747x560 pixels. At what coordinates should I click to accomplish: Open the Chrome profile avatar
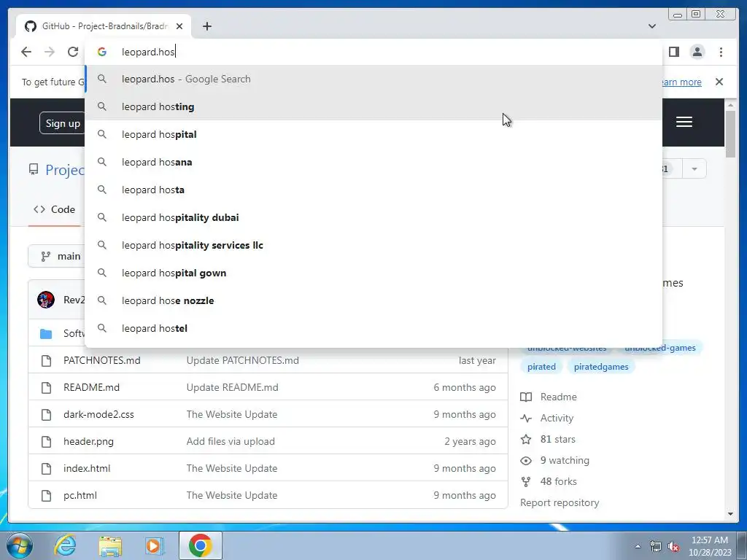697,52
